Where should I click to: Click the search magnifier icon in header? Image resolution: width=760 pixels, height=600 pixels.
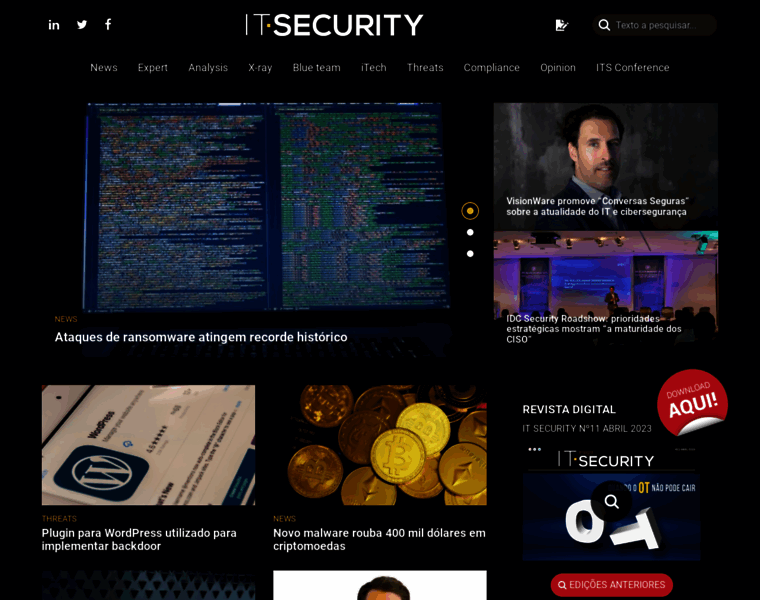(604, 25)
